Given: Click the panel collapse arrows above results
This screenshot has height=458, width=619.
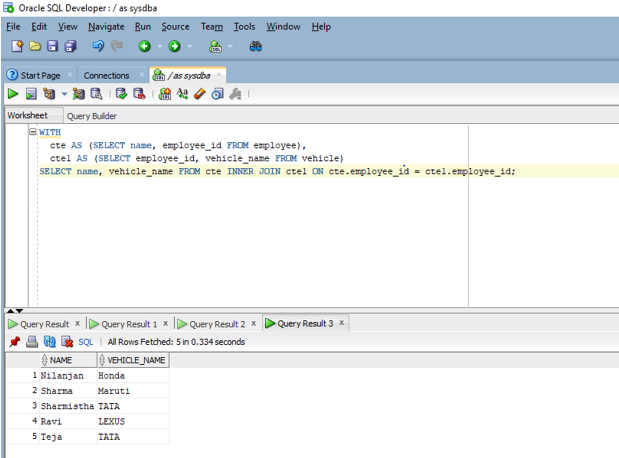Looking at the screenshot, I should point(15,311).
